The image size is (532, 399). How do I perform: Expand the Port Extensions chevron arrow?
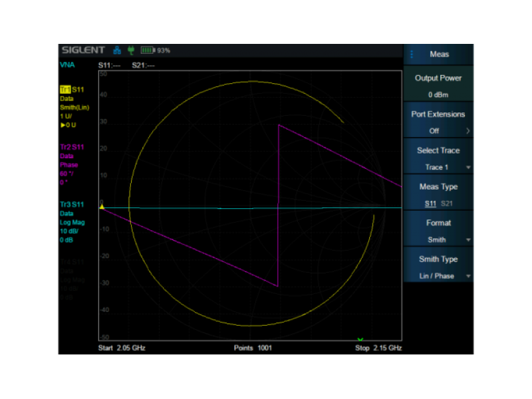(x=468, y=131)
